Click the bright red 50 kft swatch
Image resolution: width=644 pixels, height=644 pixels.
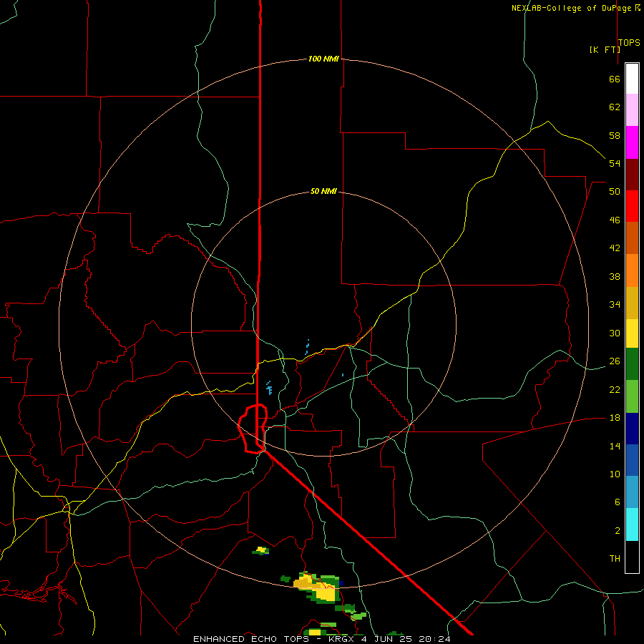click(x=632, y=206)
